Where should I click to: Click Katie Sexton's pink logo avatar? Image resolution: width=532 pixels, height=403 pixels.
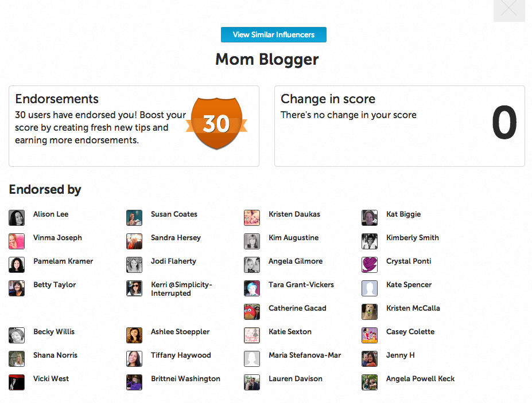pos(252,335)
